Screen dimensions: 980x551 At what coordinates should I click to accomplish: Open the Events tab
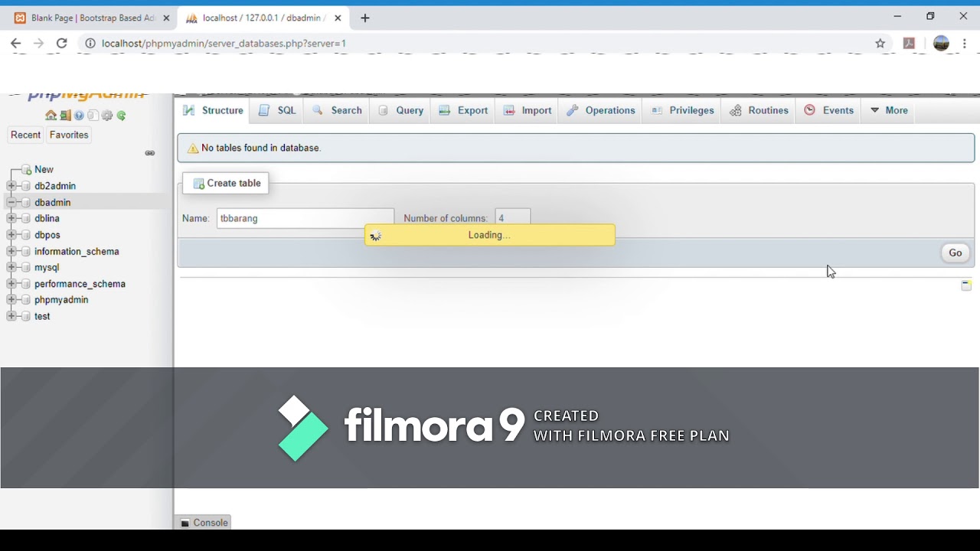pyautogui.click(x=829, y=110)
